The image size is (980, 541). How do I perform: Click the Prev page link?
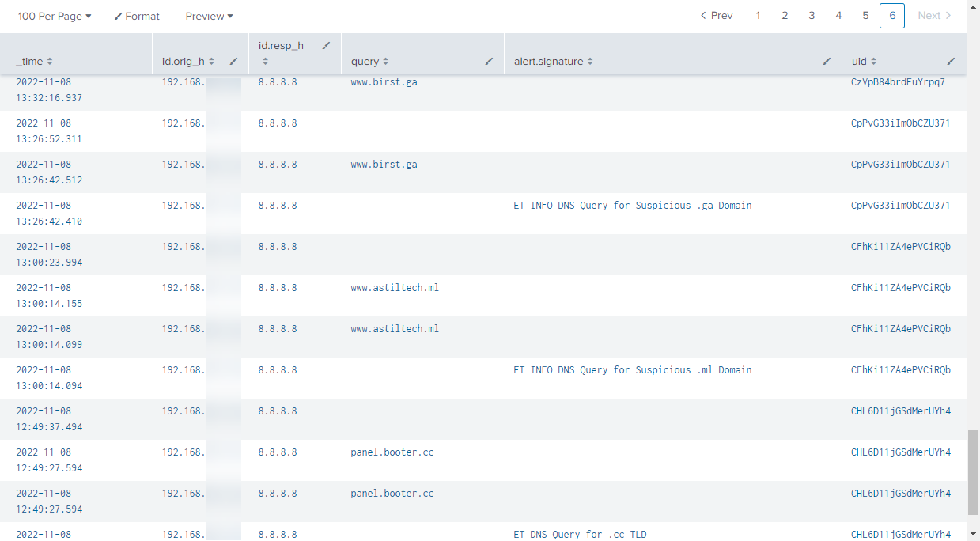tap(717, 16)
